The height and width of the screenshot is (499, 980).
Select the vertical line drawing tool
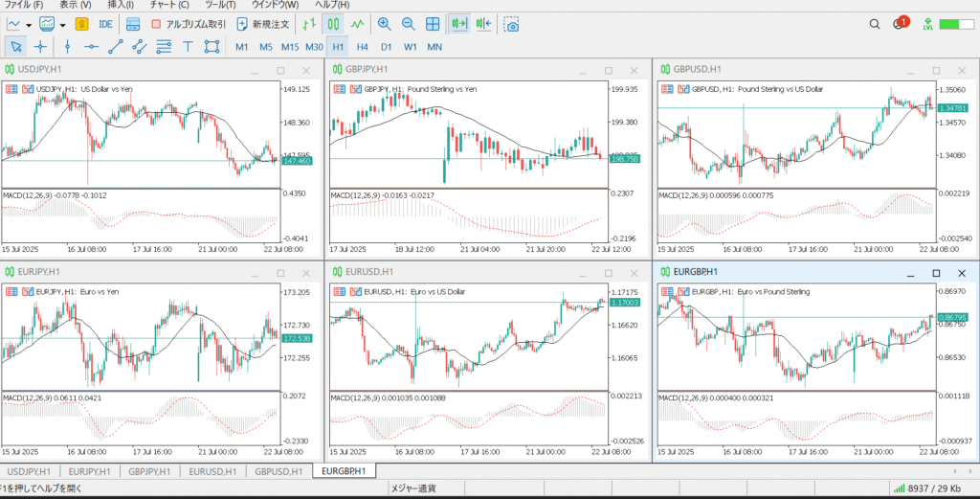tap(68, 46)
